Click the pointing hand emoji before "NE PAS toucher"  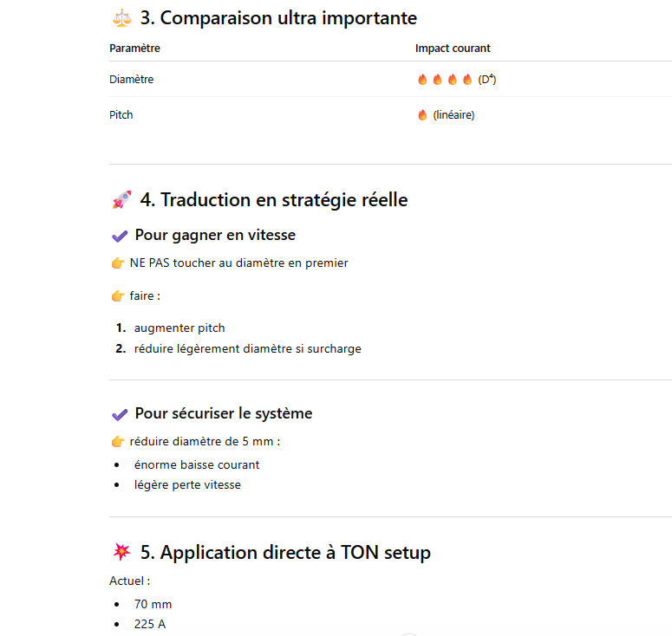point(118,263)
